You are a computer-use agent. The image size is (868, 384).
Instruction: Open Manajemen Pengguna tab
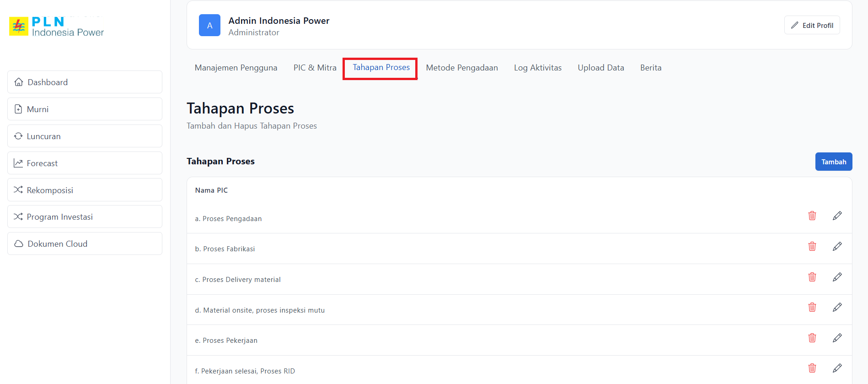236,68
